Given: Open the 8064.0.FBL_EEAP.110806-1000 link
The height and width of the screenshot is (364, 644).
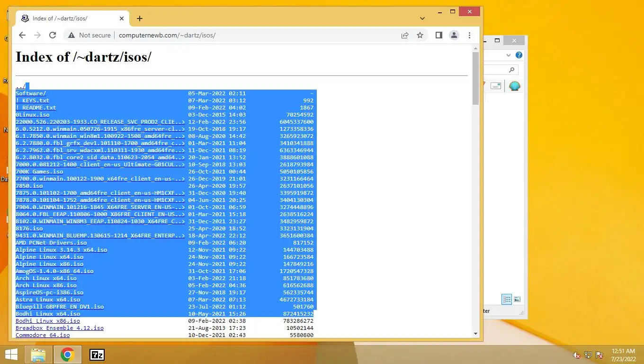Looking at the screenshot, I should point(100,214).
